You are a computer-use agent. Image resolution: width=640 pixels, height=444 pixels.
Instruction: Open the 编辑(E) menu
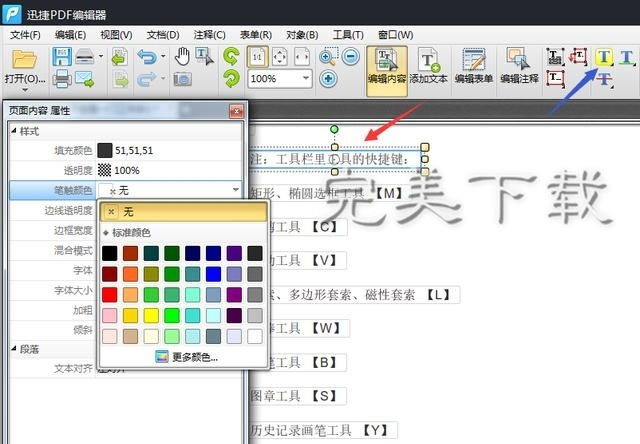point(70,35)
